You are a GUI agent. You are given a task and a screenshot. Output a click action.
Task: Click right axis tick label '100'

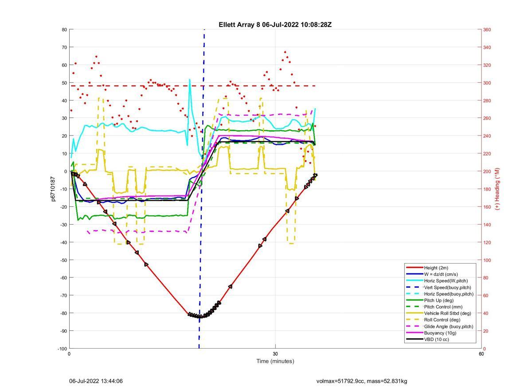pos(487,260)
